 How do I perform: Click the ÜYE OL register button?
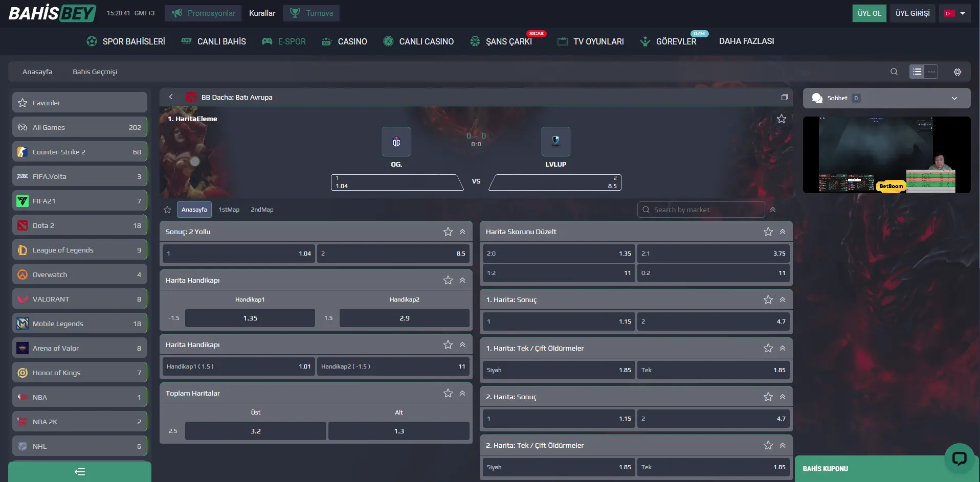tap(870, 13)
